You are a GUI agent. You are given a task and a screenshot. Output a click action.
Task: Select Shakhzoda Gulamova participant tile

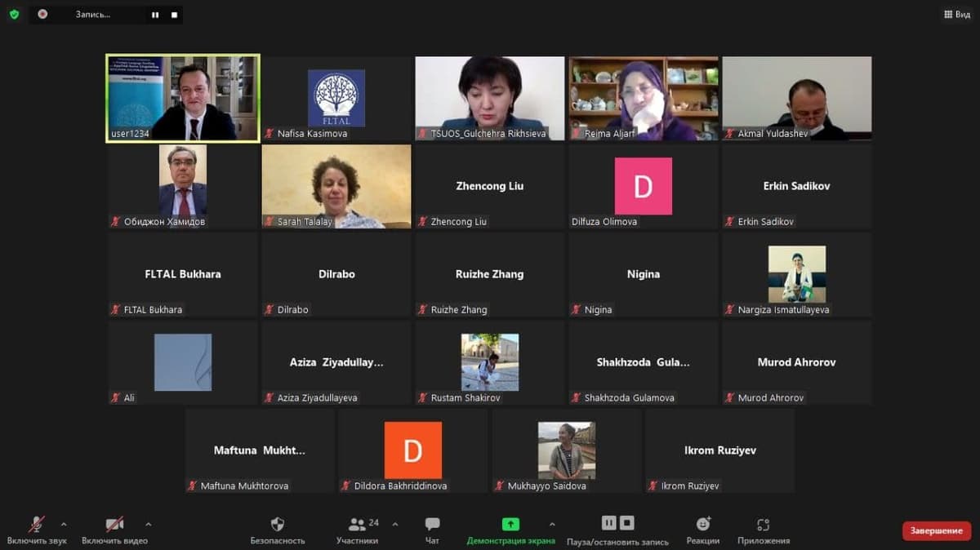coord(644,362)
